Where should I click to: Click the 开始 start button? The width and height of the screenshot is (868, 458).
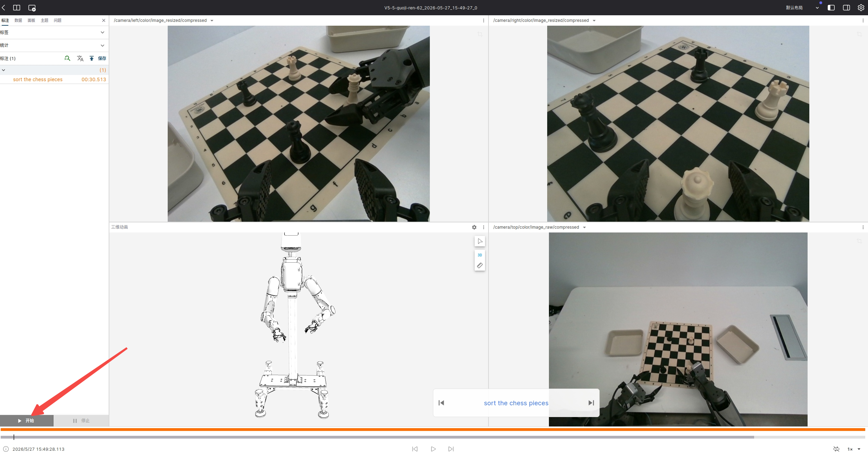click(26, 421)
